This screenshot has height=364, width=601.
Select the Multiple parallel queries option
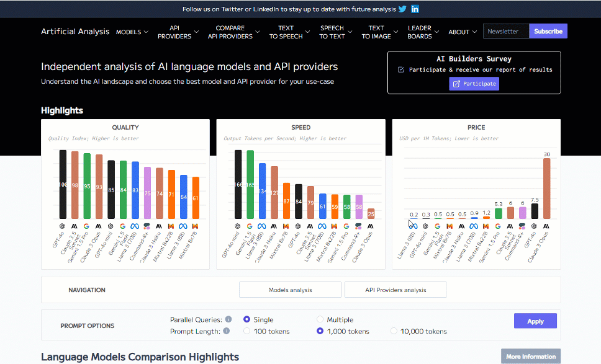click(320, 319)
